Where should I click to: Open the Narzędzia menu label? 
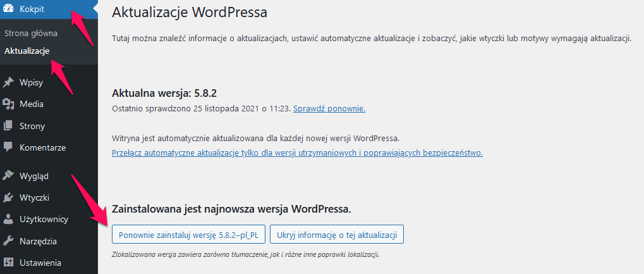[x=38, y=241]
